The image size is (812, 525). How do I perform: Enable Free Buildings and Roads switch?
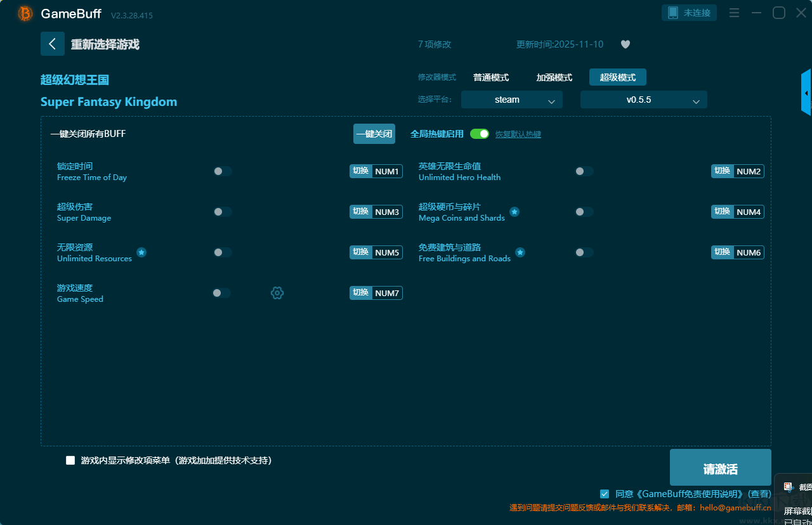(x=584, y=252)
